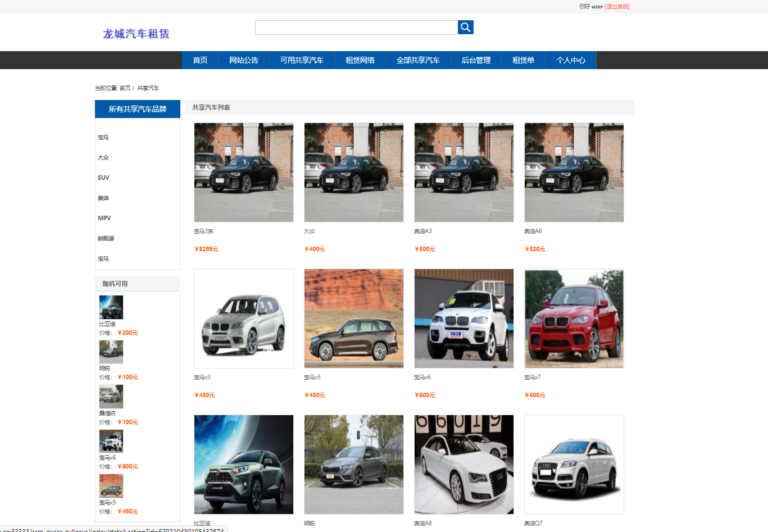Filter by MPV brand in sidebar
Screen dimensions: 768x532
click(x=104, y=218)
